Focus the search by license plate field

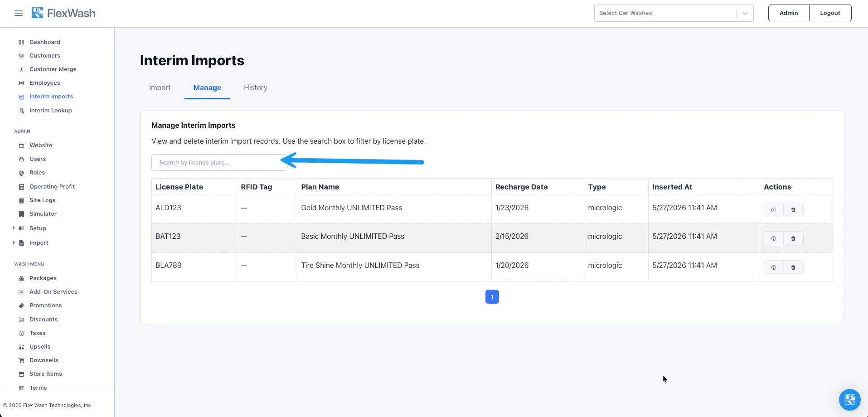click(x=219, y=162)
